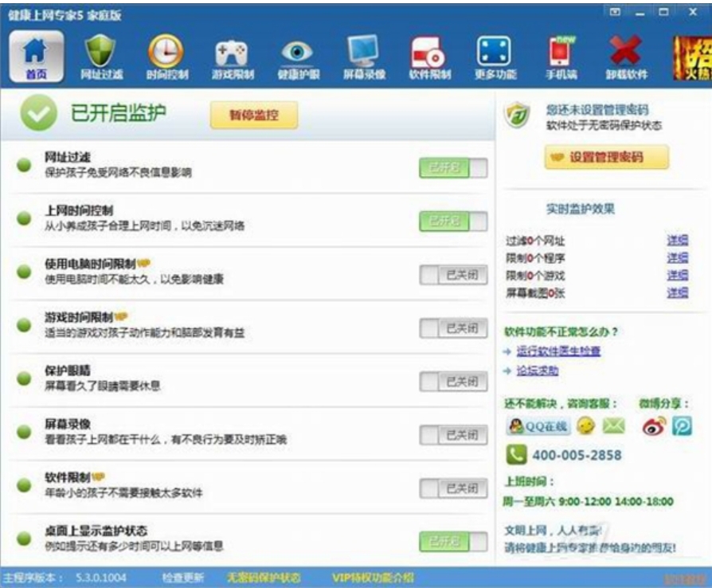Click the QQ在线 support button
Image resolution: width=712 pixels, height=588 pixels.
tap(538, 426)
